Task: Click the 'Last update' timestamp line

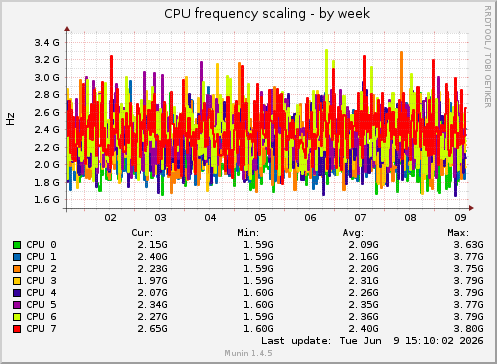Action: tap(372, 341)
